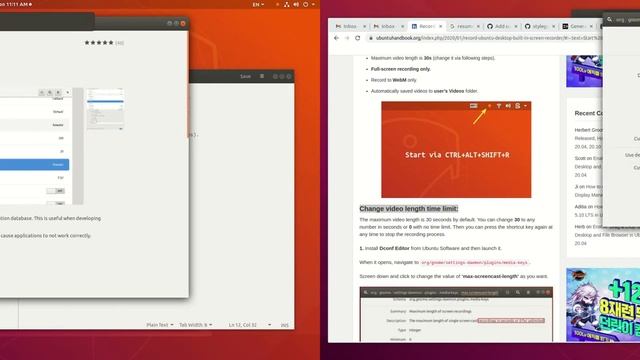Open the power icon in the system tray
Screen dimensions: 640x360
point(305,4)
